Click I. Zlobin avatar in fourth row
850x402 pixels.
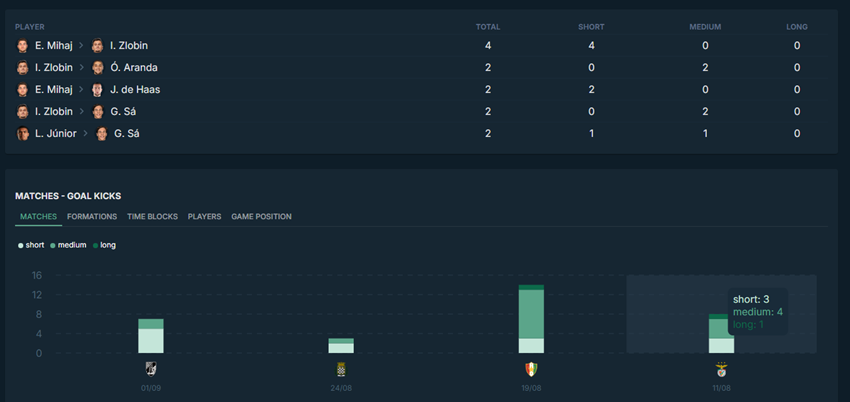[x=22, y=112]
